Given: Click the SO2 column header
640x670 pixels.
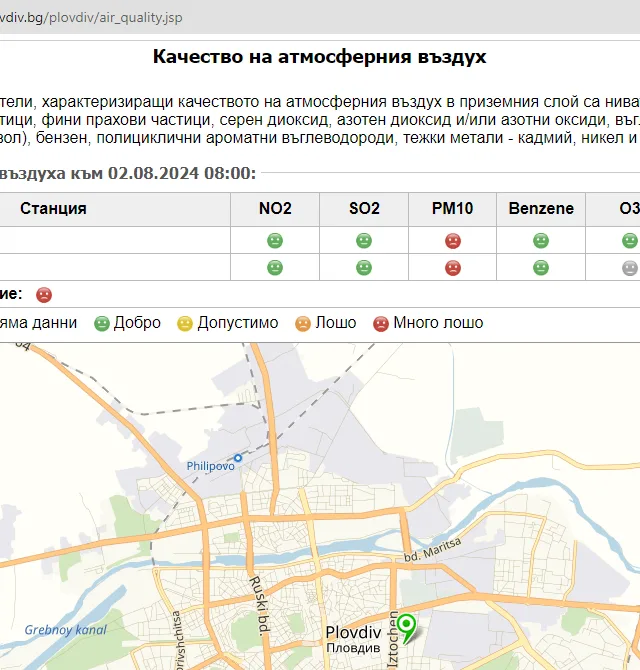Looking at the screenshot, I should [x=364, y=209].
